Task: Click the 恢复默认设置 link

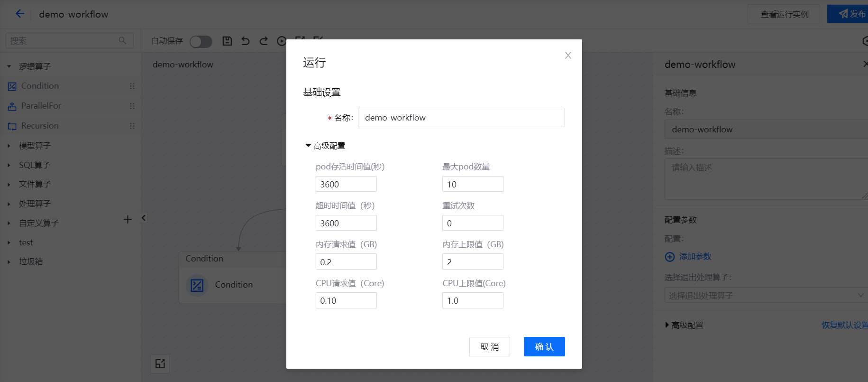Action: click(845, 325)
